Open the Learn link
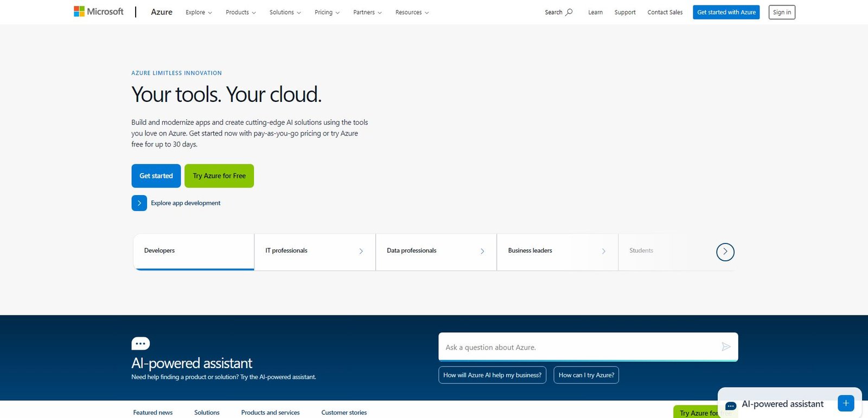Viewport: 868px width, 418px height. pyautogui.click(x=595, y=12)
